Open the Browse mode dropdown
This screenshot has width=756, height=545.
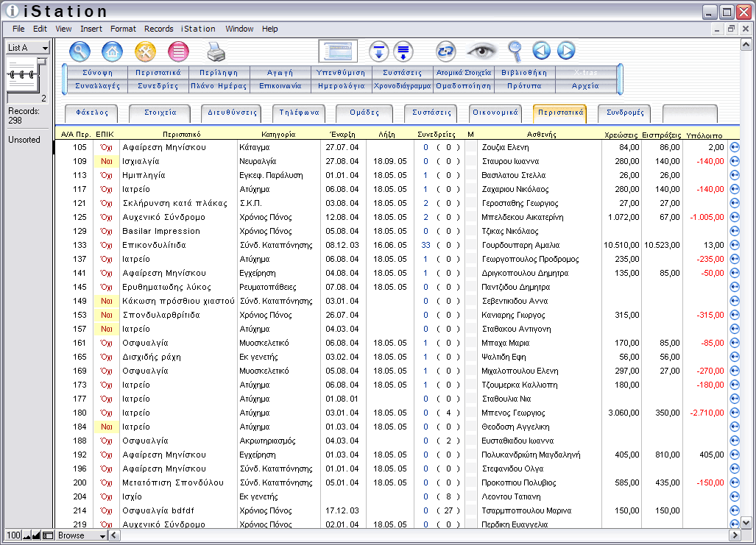click(80, 535)
